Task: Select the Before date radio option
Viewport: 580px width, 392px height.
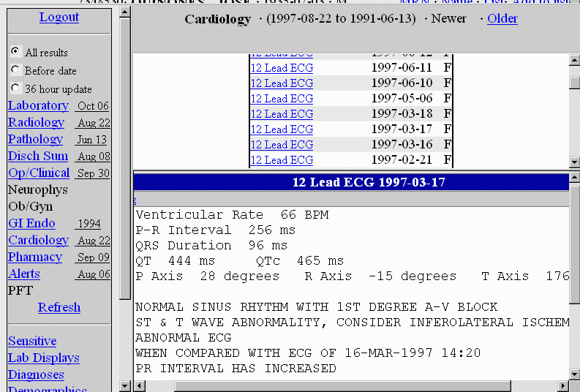Action: click(16, 70)
